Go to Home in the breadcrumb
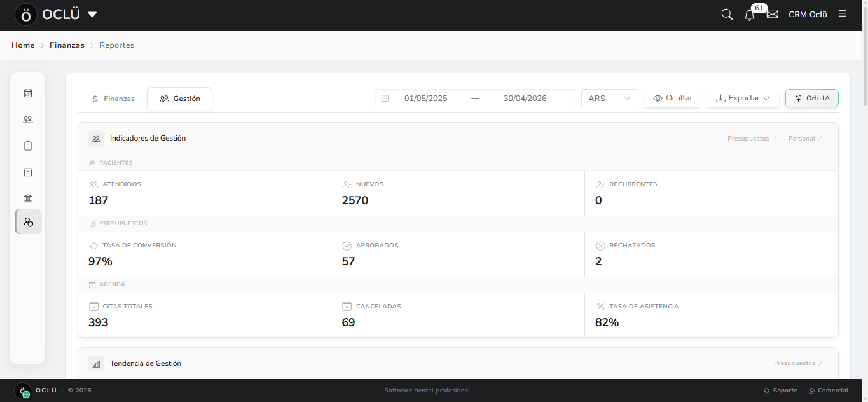868x402 pixels. tap(23, 45)
